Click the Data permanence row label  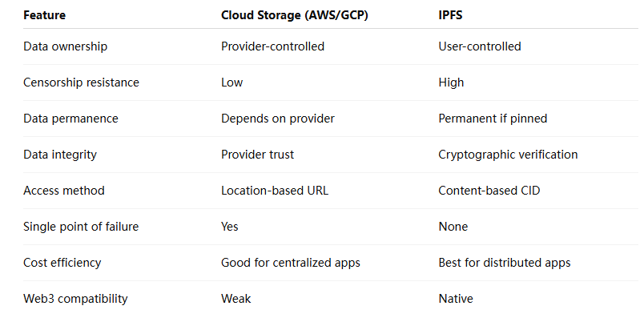70,119
